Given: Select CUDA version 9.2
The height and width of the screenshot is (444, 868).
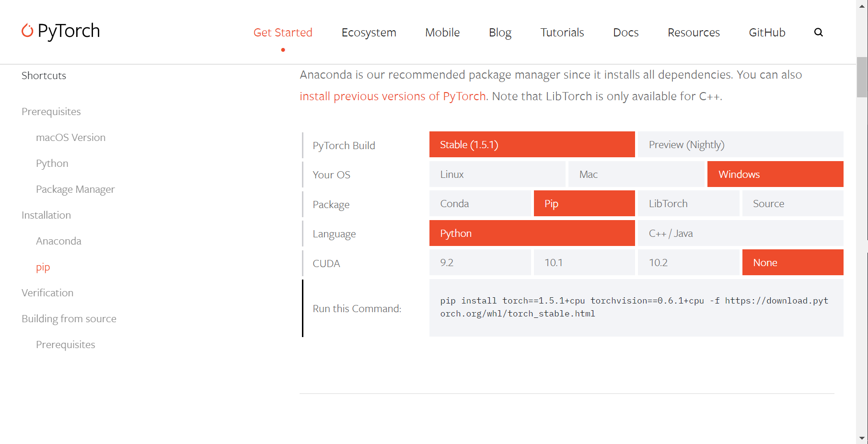Looking at the screenshot, I should tap(480, 262).
